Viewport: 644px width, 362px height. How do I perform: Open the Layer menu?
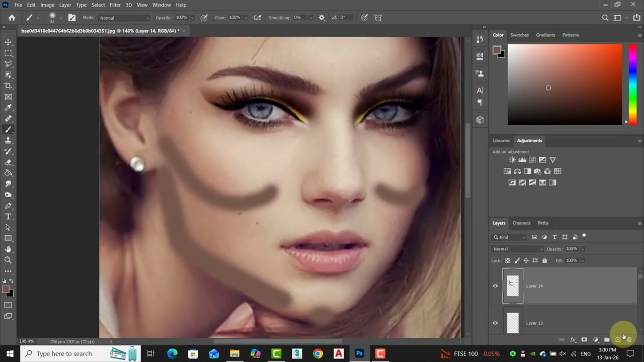[65, 5]
